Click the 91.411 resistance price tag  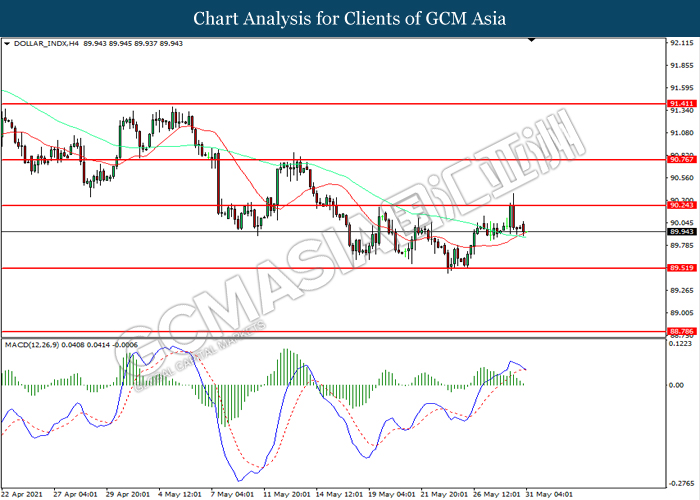coord(682,104)
